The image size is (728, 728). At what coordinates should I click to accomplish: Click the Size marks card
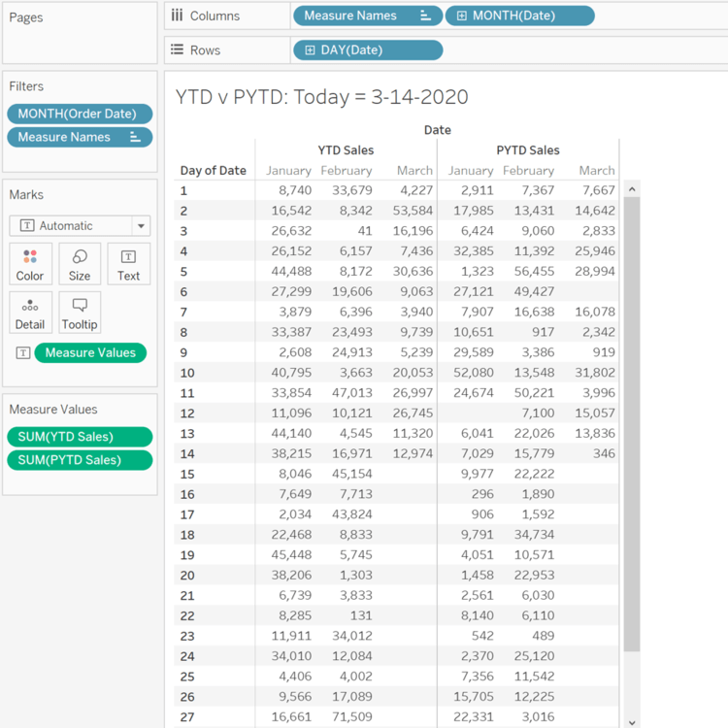pyautogui.click(x=80, y=264)
